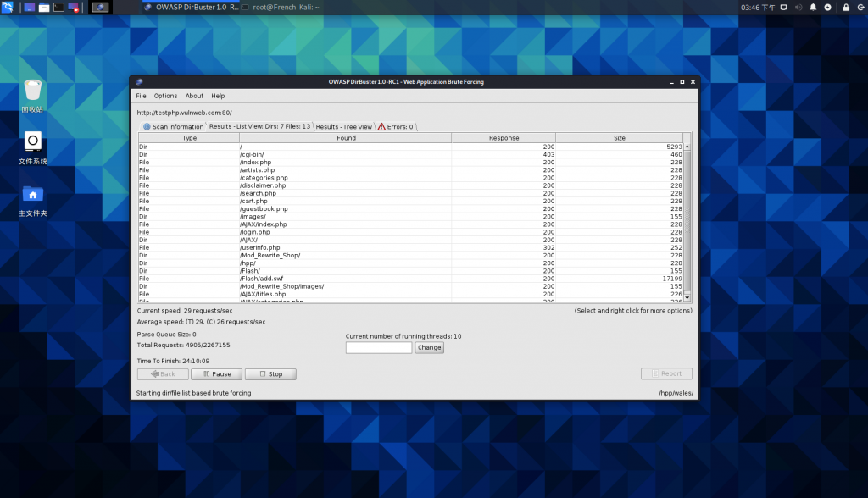Select the /index.php result row
The height and width of the screenshot is (498, 868).
411,162
